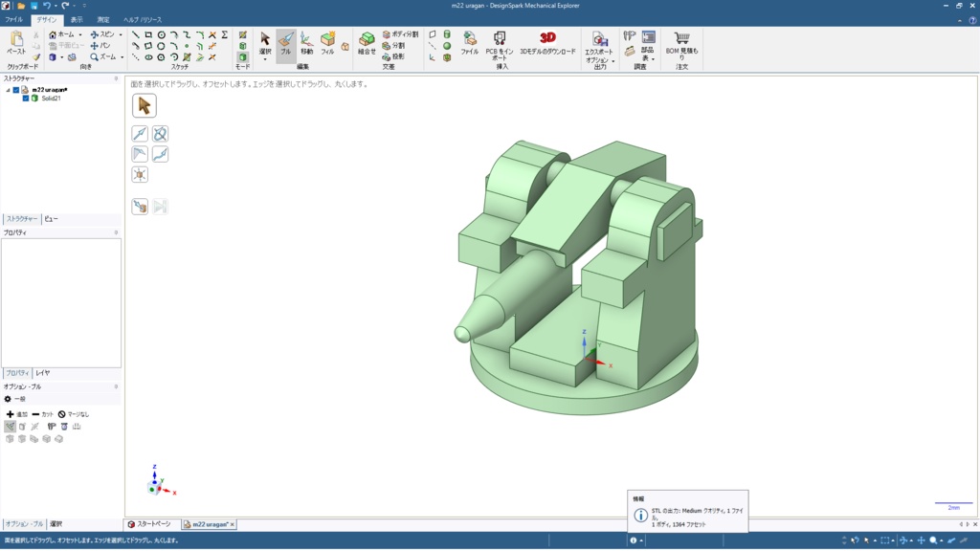Choose the Move (移動) tool
Screen dimensions: 980x551
click(306, 44)
